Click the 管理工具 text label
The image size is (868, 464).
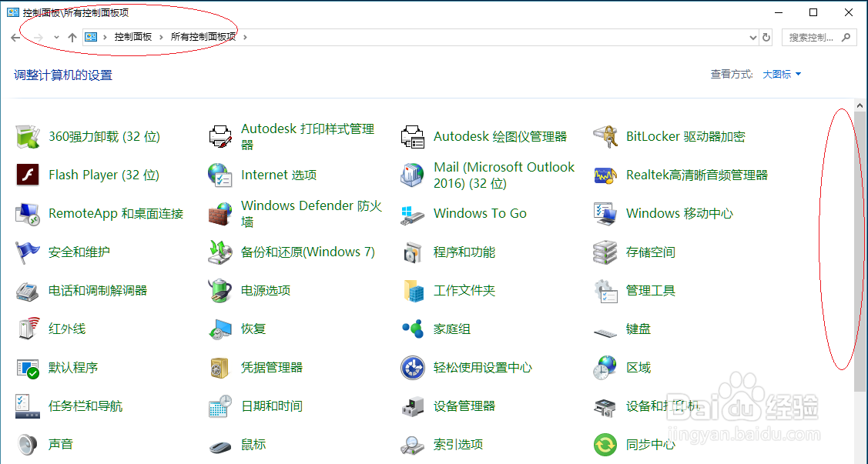pyautogui.click(x=651, y=290)
